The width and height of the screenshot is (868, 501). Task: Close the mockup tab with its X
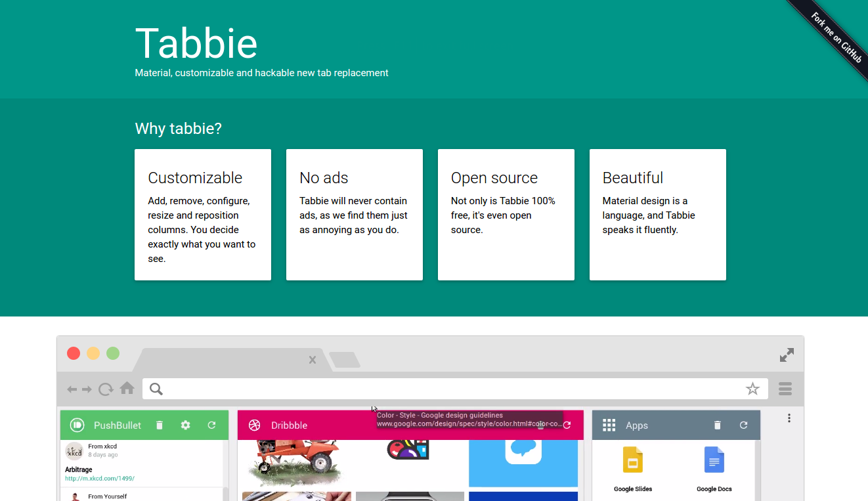coord(313,360)
